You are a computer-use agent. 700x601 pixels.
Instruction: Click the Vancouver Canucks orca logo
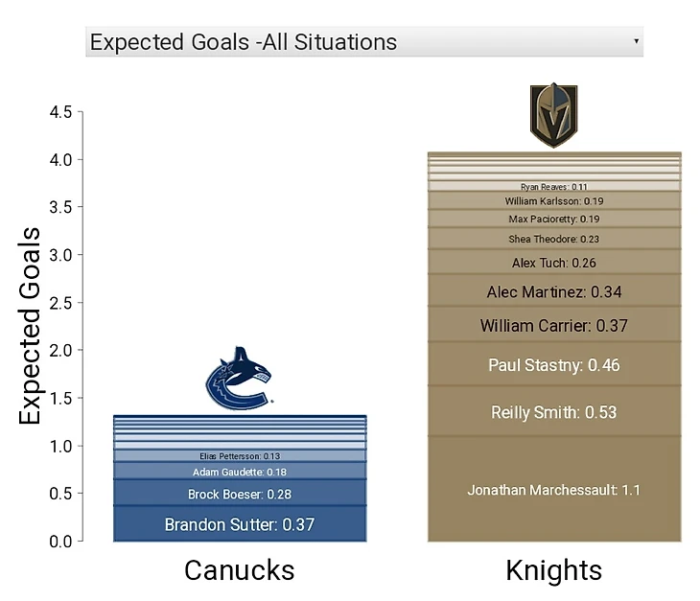[x=238, y=381]
